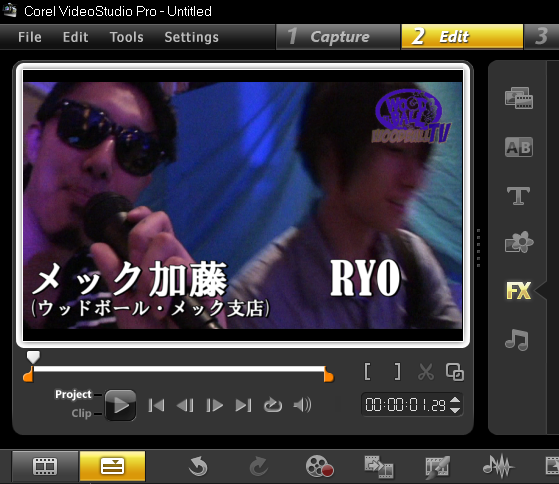This screenshot has height=484, width=559.
Task: Decrease timecode with down arrow
Action: pos(455,410)
